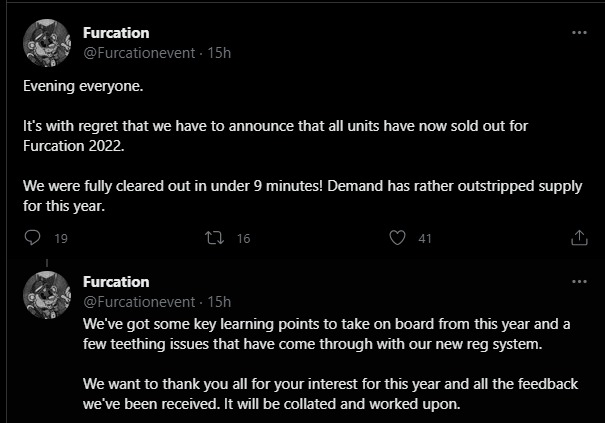Screen dimensions: 605x423
Task: Open the 15h timestamp of the second tweet
Action: [219, 301]
